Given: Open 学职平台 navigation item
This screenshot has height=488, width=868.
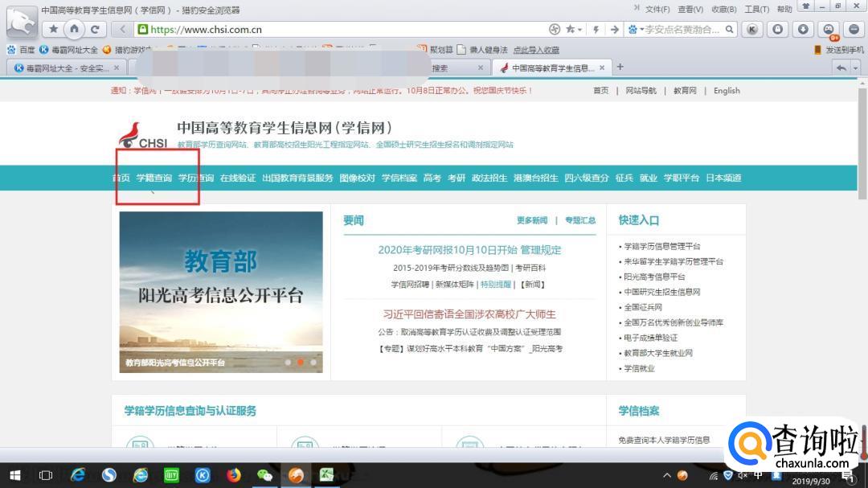Looking at the screenshot, I should [682, 178].
